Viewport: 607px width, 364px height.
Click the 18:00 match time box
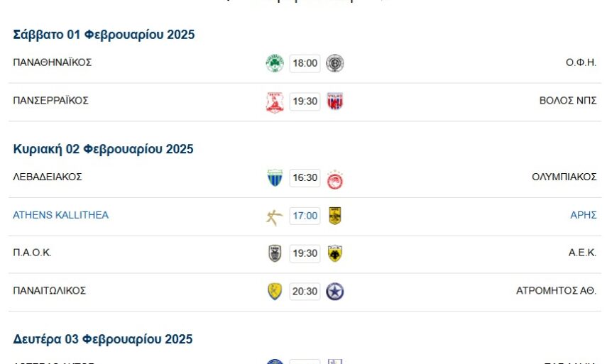point(305,63)
